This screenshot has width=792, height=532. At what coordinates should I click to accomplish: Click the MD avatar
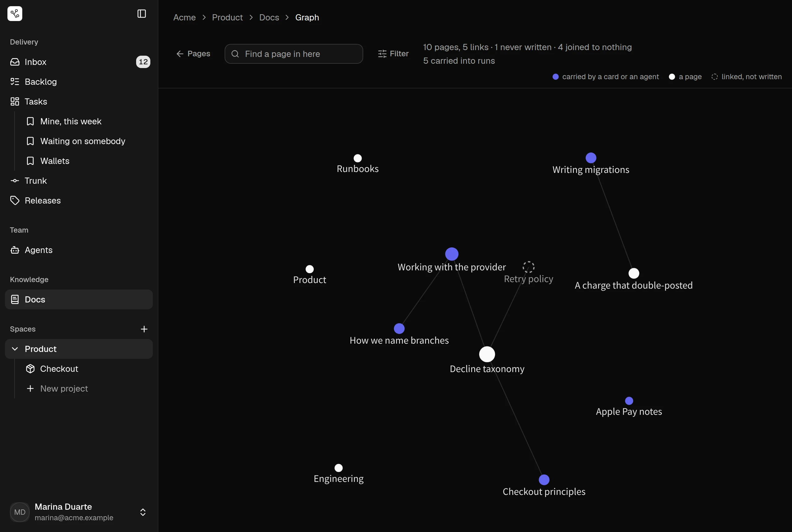pos(20,512)
